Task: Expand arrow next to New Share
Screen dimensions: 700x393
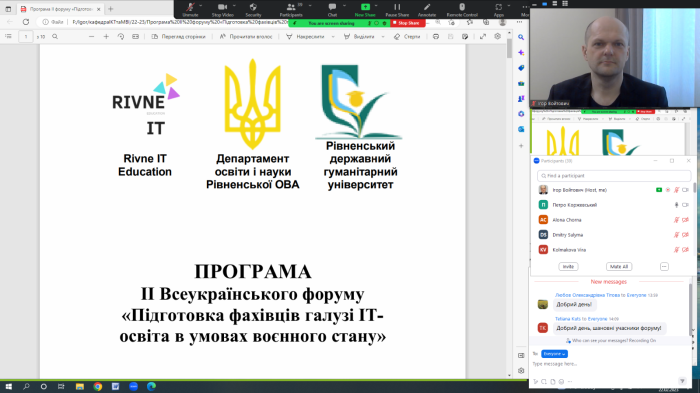Action: coord(377,6)
